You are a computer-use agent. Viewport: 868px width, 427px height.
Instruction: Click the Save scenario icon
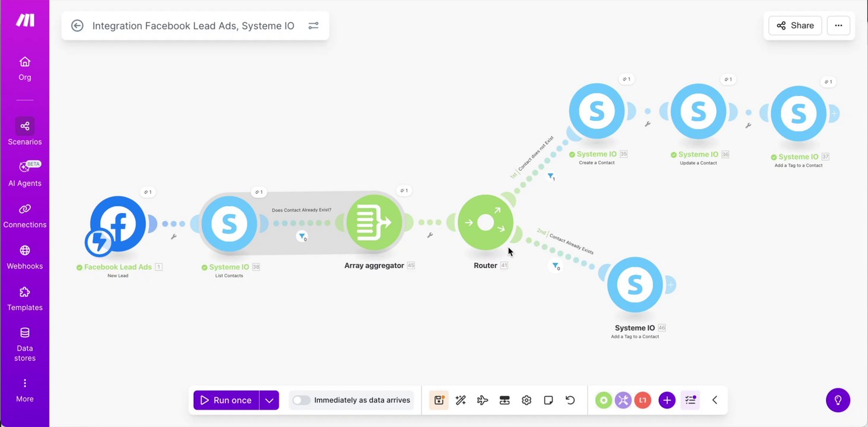pyautogui.click(x=439, y=400)
